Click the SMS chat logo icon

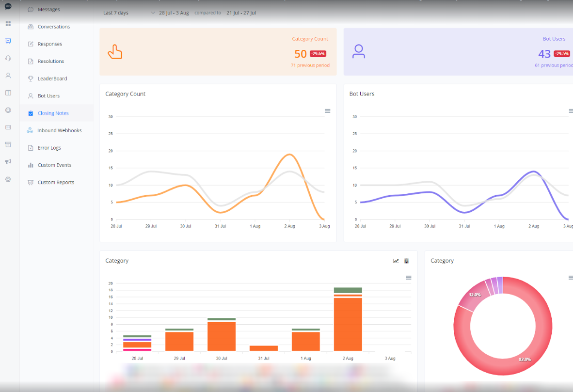(x=8, y=6)
